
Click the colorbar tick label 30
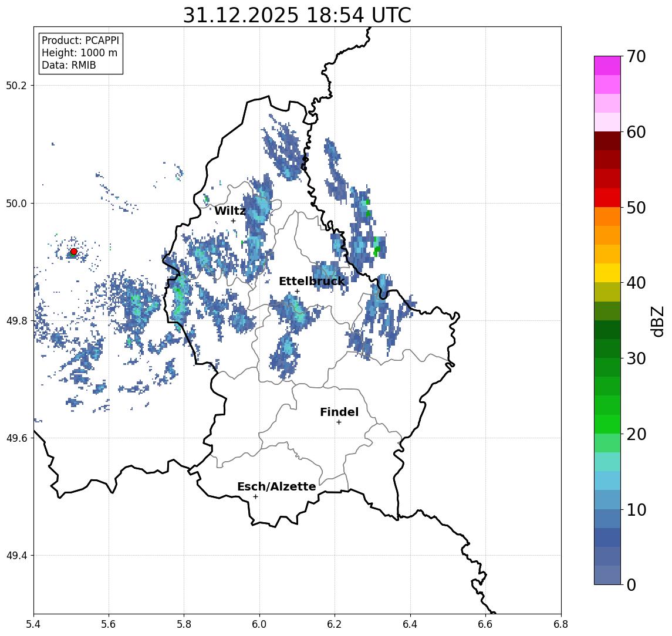(636, 358)
